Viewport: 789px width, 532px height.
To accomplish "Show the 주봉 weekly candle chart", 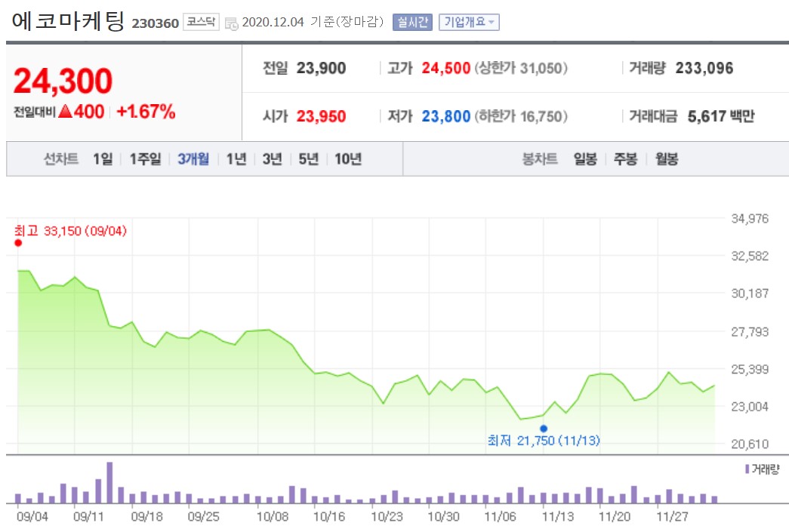I will (x=625, y=159).
